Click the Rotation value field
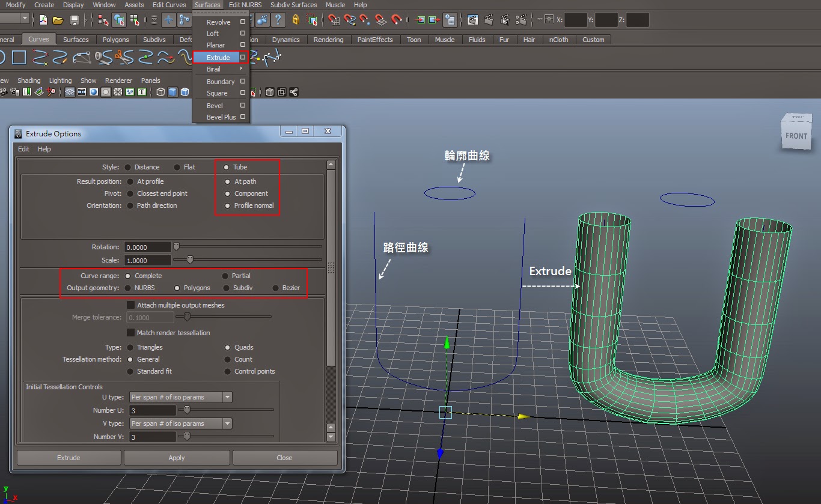 [148, 247]
